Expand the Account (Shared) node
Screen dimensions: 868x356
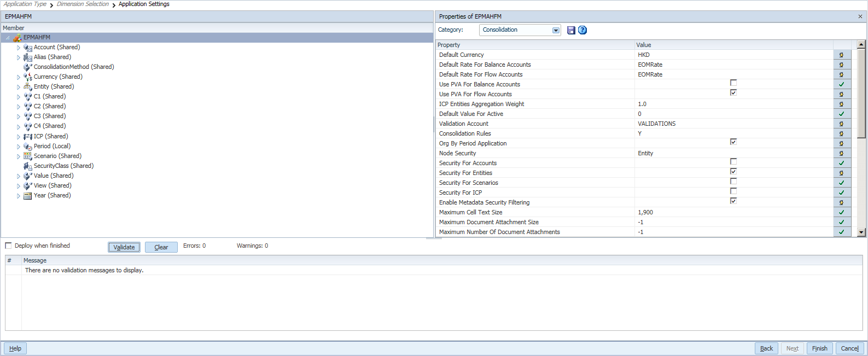pos(18,48)
